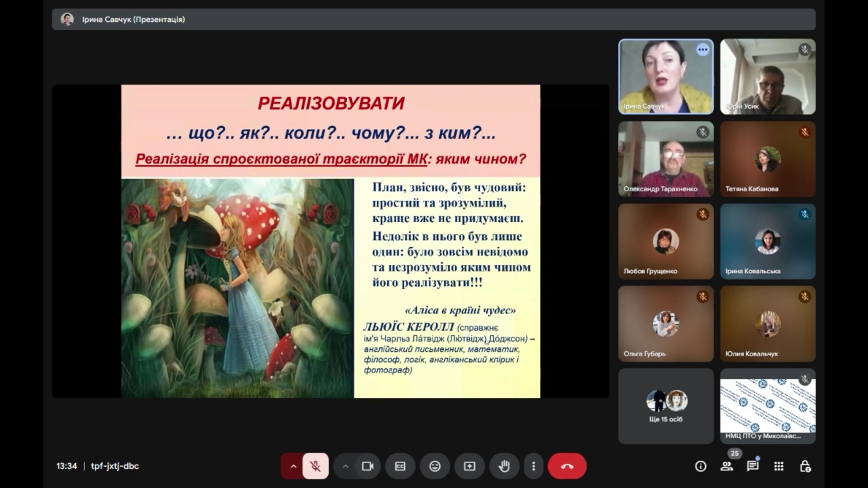
Task: Click the muted mic icon on Ольга Губарь tile
Action: (x=703, y=297)
